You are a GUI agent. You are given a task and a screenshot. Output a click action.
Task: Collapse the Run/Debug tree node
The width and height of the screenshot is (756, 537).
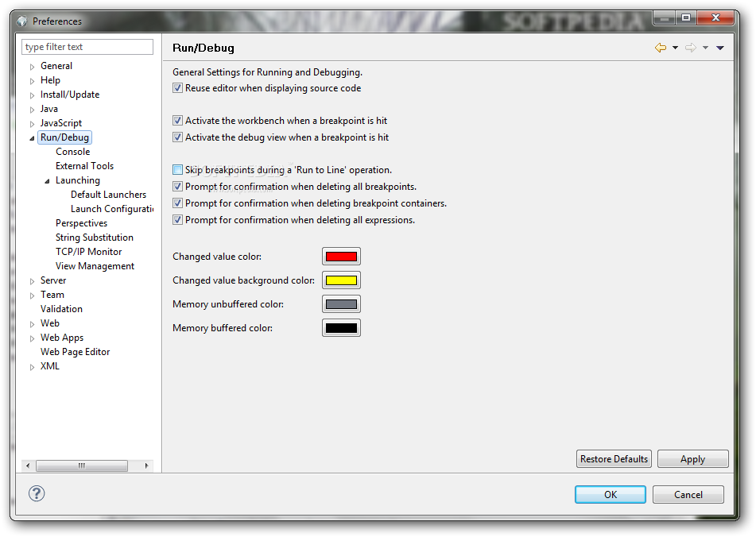[32, 138]
